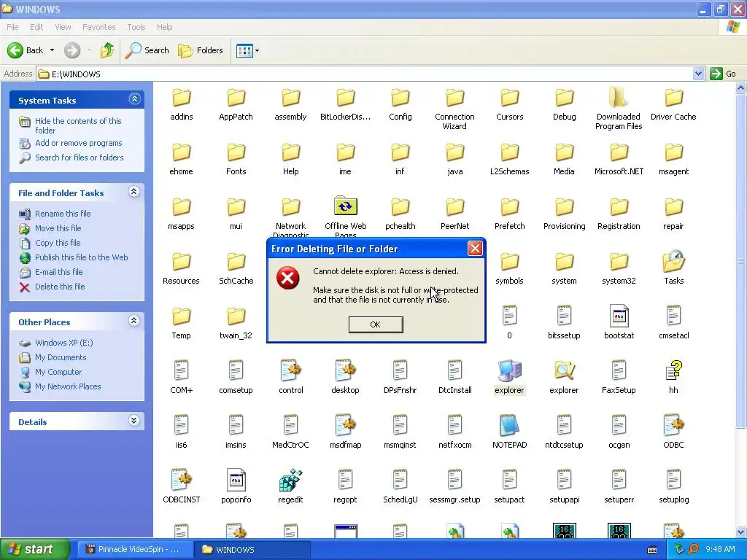Click the system tray clock
This screenshot has width=747, height=560.
click(720, 549)
